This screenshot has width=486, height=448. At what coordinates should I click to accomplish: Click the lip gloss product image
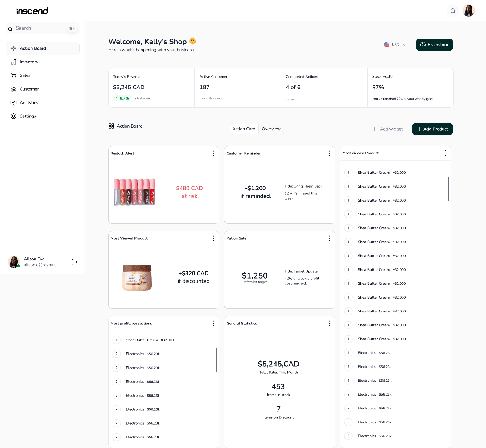[x=134, y=192]
